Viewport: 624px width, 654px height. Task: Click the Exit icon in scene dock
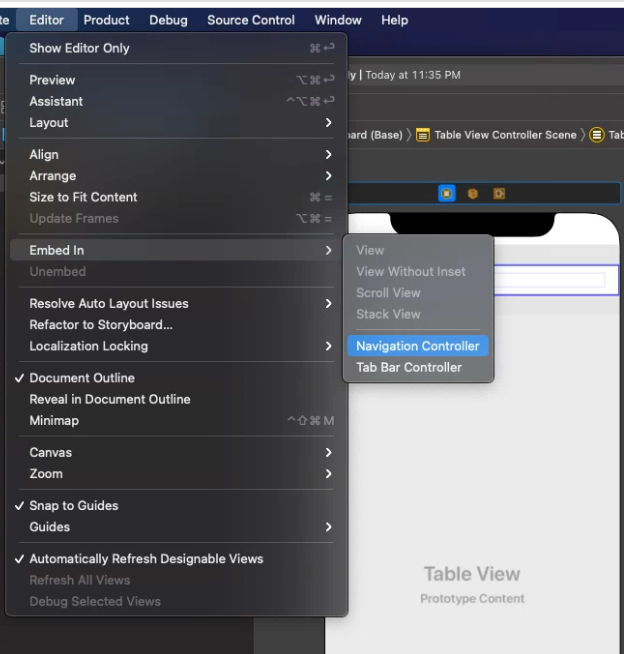499,194
